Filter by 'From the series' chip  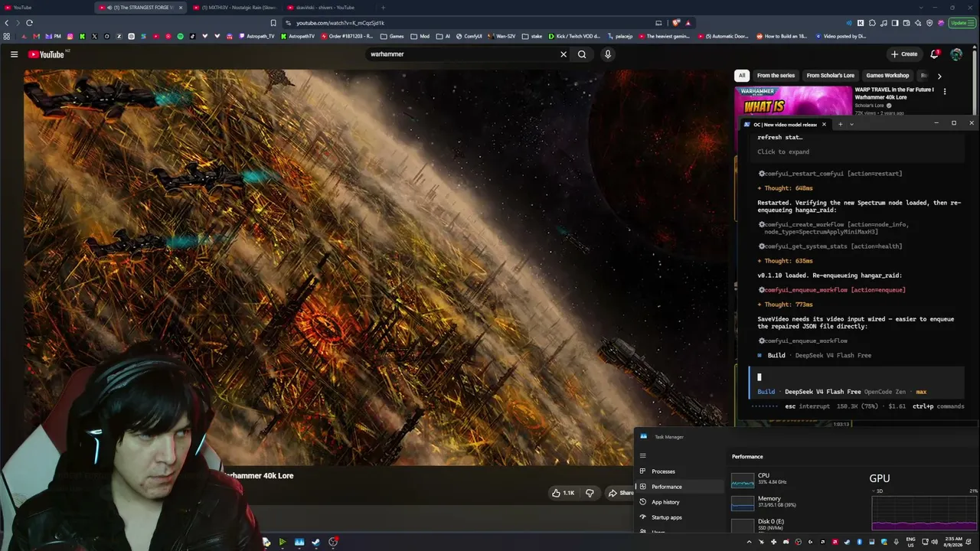coord(776,76)
